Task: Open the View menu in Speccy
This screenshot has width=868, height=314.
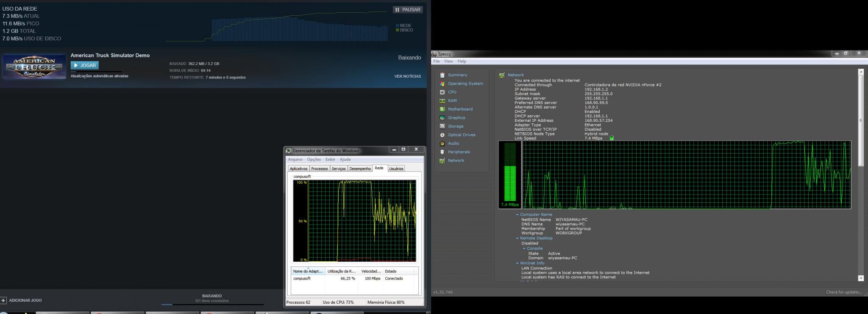Action: coord(448,62)
